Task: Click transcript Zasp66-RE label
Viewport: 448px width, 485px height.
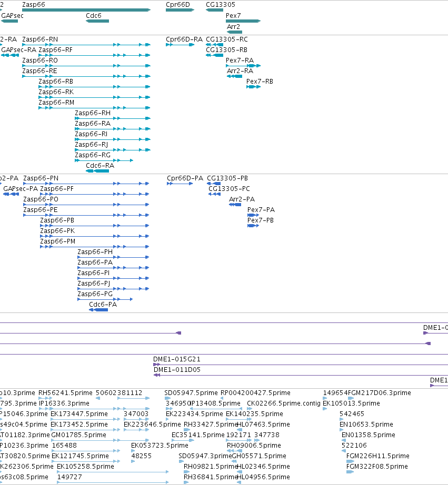Action: [39, 71]
